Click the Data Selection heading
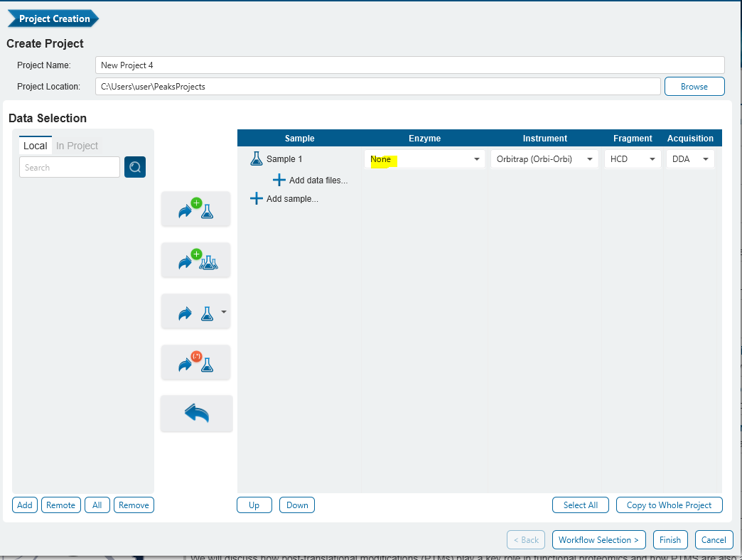This screenshot has width=742, height=560. point(48,118)
